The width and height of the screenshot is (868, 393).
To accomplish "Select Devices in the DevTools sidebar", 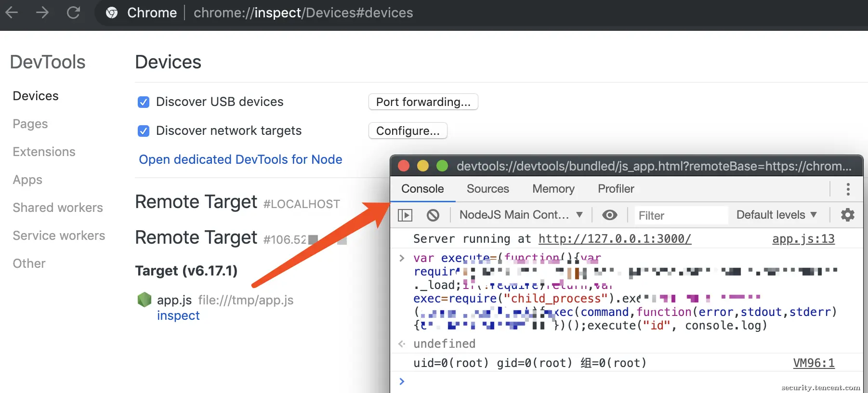I will click(x=36, y=96).
